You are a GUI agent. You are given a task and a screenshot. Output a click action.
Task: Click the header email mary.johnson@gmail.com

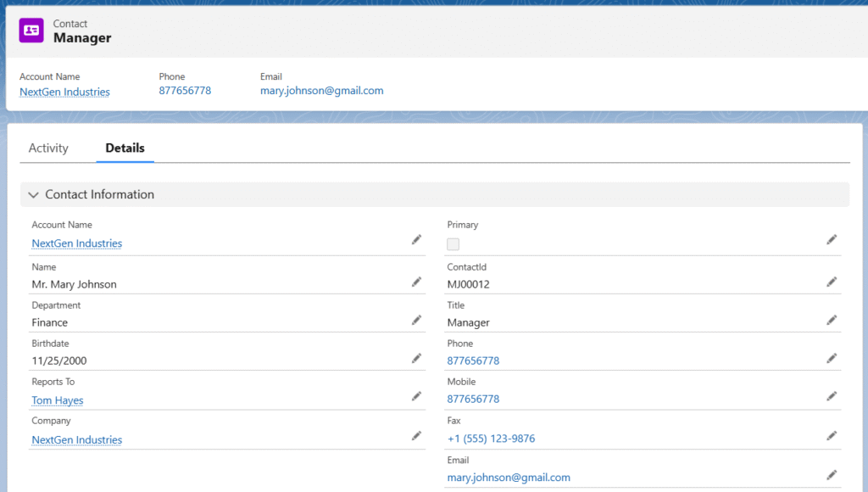point(321,91)
